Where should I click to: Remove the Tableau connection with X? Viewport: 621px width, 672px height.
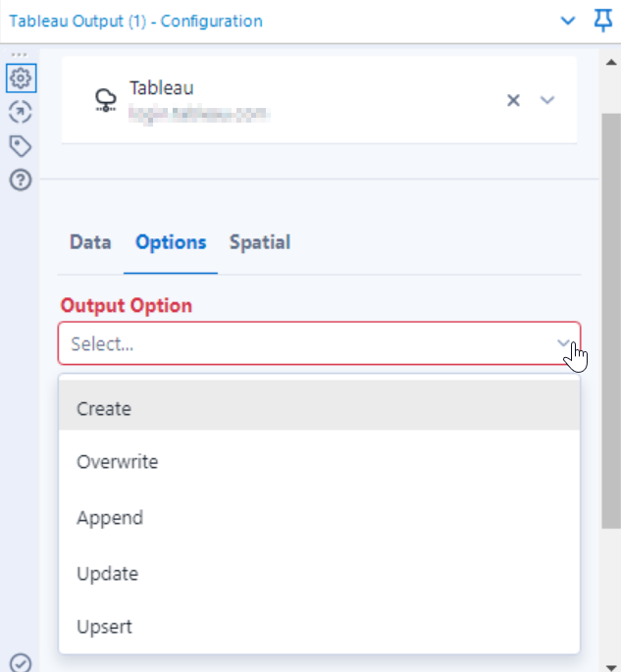513,100
